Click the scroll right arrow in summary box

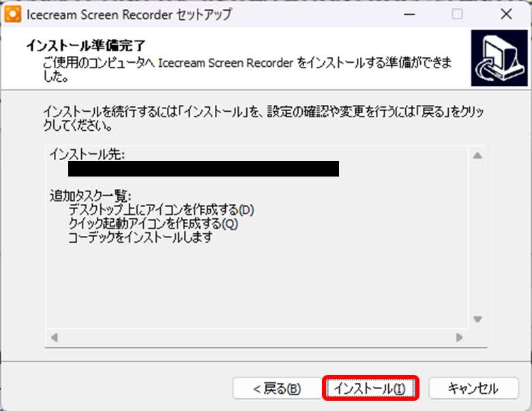click(x=460, y=337)
